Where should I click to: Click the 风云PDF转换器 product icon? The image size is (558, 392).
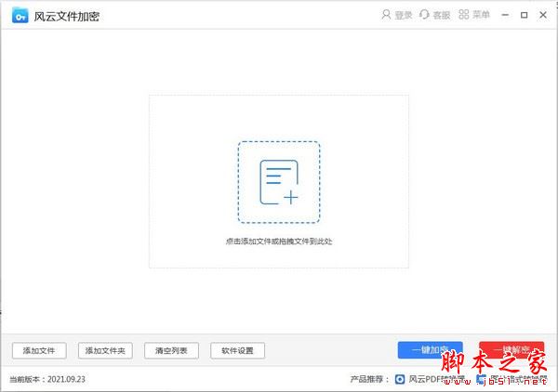pos(400,379)
